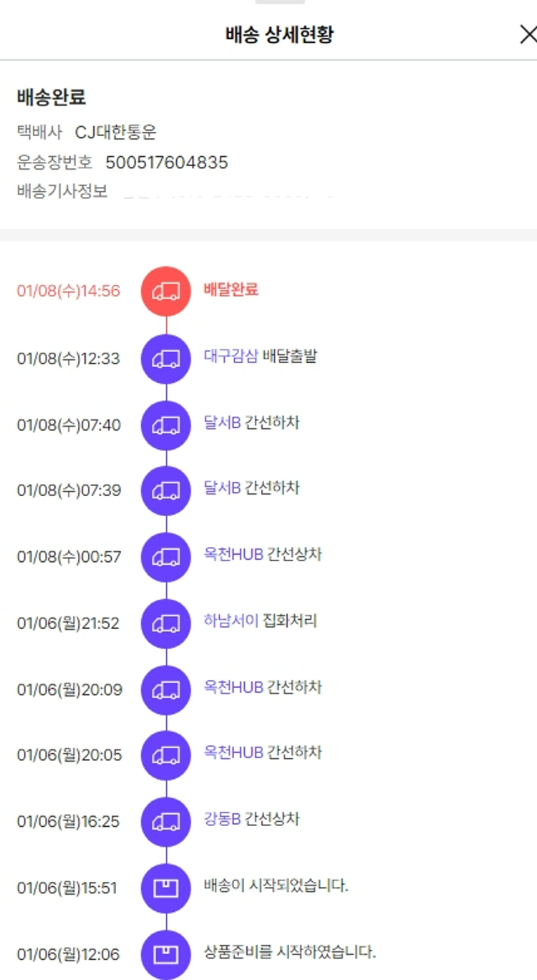Click truck icon beside 하남서이 집화처리
Screen dimensions: 537x980
166,623
